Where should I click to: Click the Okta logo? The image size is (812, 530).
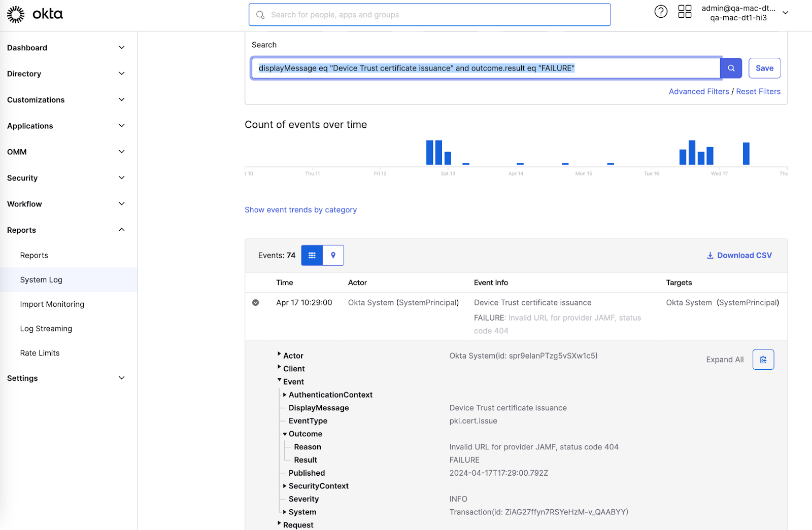tap(35, 14)
